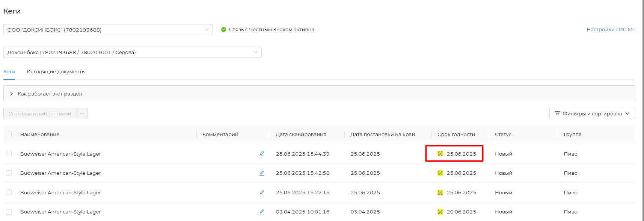Toggle the select-all checkbox in table header
Screen dimensions: 644x221
pos(9,135)
